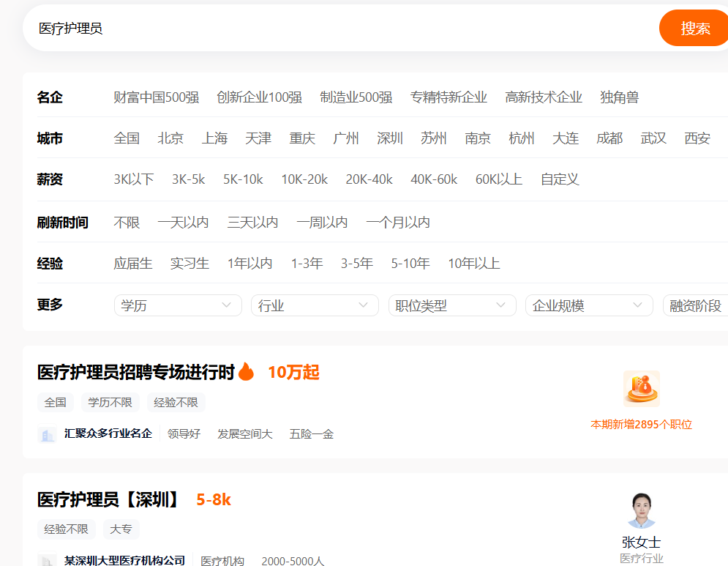Filter salary by 5K-10k
This screenshot has width=728, height=566.
point(243,179)
